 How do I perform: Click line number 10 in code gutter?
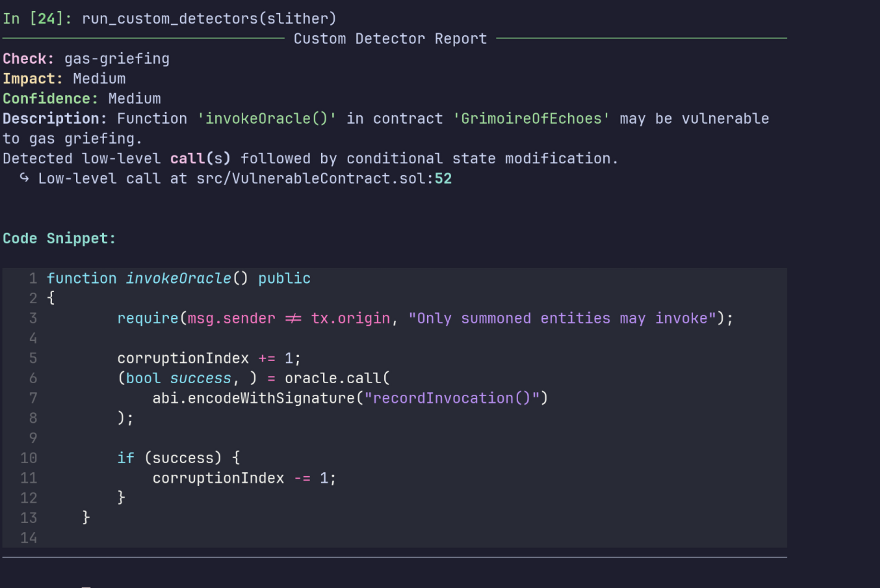(x=28, y=458)
